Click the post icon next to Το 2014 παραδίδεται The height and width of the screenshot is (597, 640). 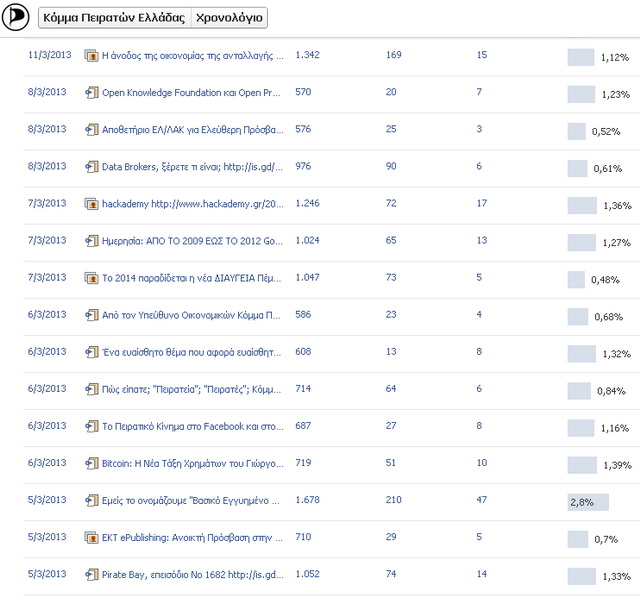click(x=92, y=278)
